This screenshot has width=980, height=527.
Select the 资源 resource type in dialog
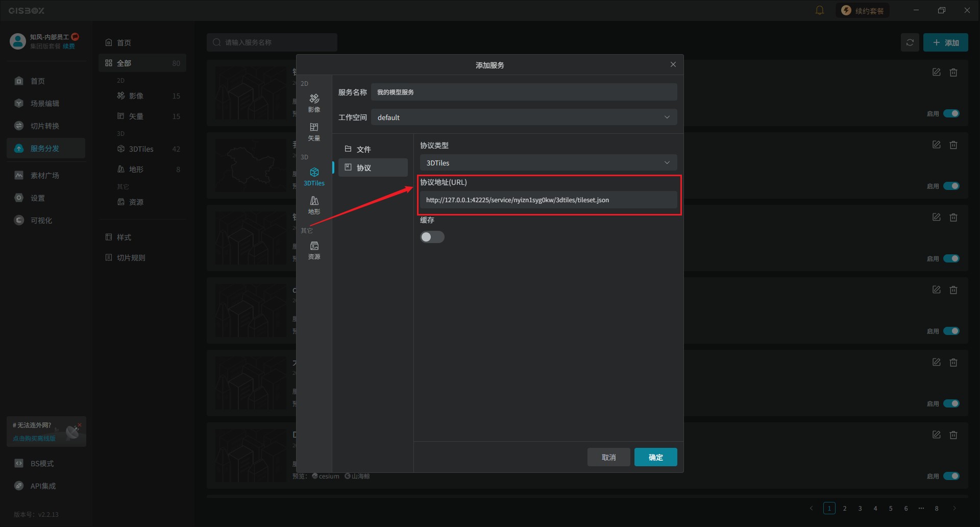tap(314, 250)
